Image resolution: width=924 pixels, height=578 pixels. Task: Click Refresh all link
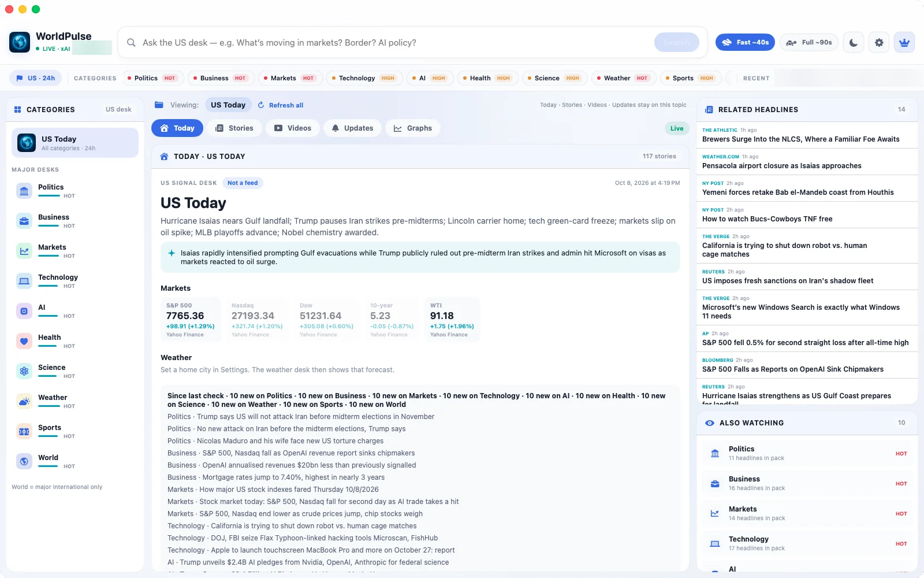pos(281,105)
